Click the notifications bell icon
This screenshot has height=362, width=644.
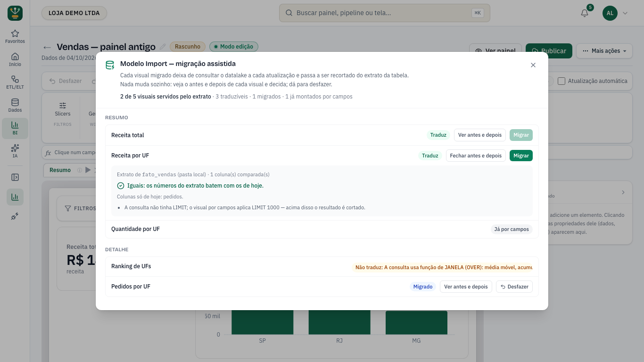coord(585,13)
